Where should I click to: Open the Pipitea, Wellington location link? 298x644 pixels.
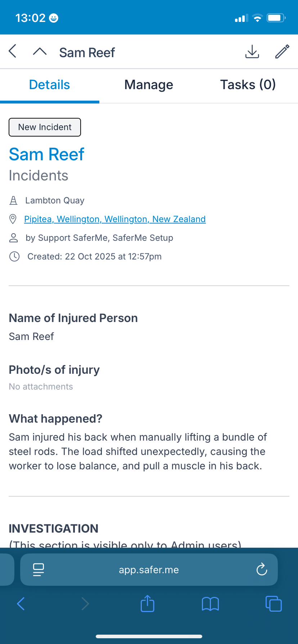tap(115, 219)
